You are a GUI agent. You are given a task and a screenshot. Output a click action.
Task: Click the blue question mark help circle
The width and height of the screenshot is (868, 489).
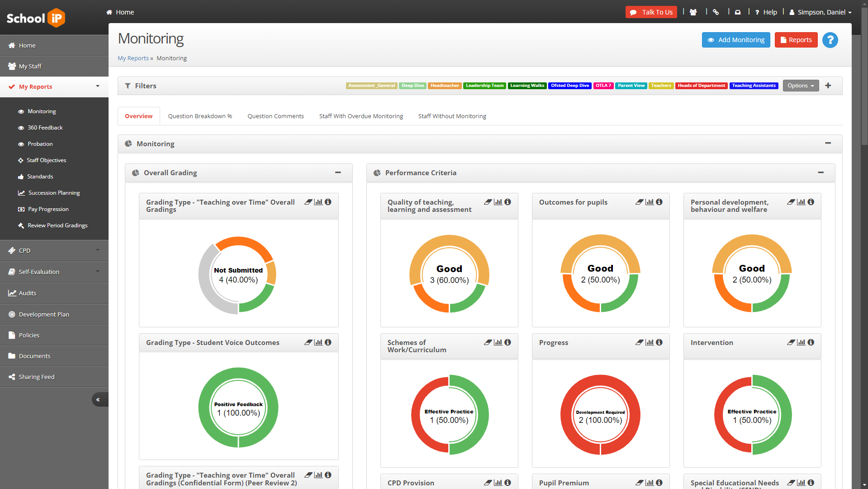pyautogui.click(x=830, y=40)
